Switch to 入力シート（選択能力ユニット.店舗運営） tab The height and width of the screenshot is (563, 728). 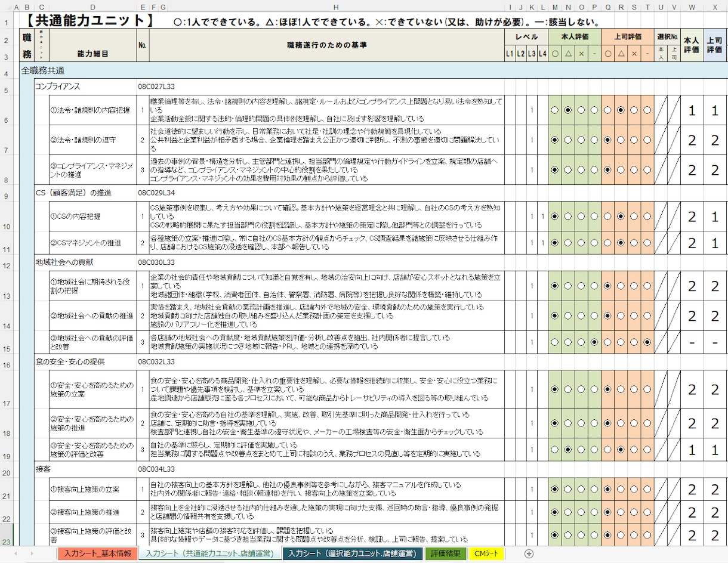(x=353, y=553)
